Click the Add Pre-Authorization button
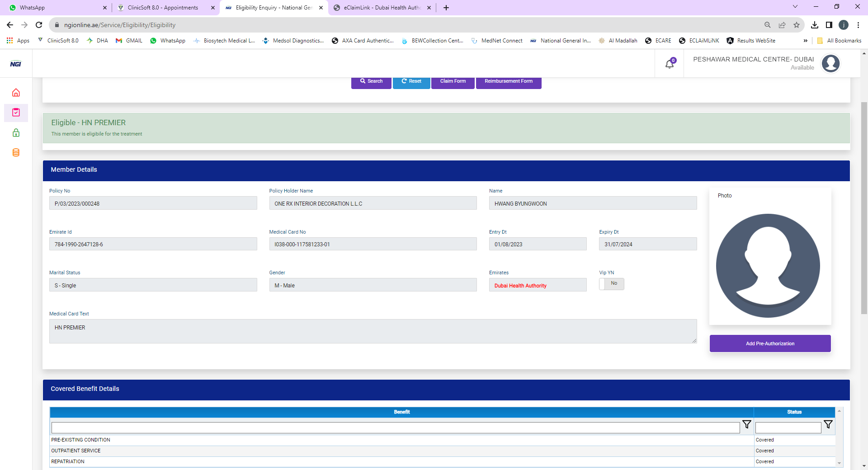Screen dimensions: 868x470 point(770,343)
